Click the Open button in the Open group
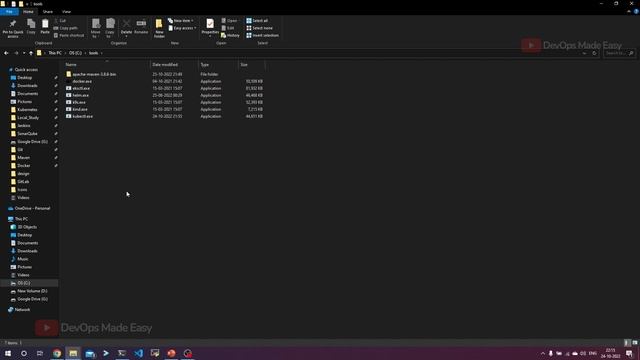640x360 pixels. tap(229, 20)
